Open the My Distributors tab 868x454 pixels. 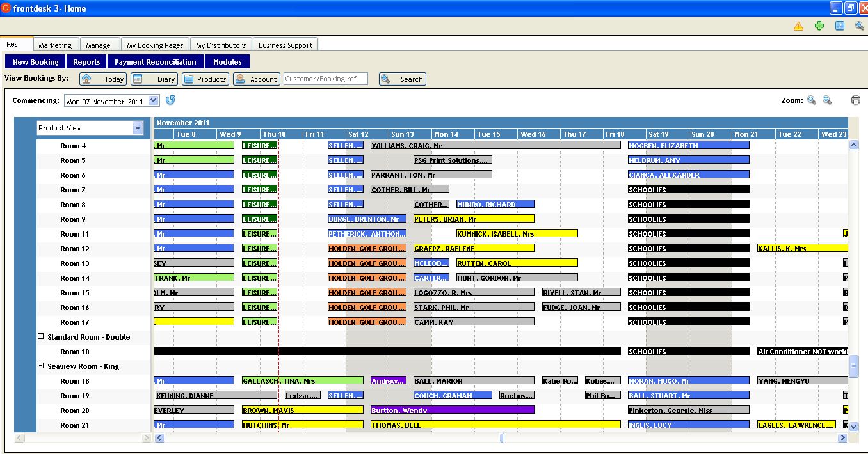tap(221, 45)
